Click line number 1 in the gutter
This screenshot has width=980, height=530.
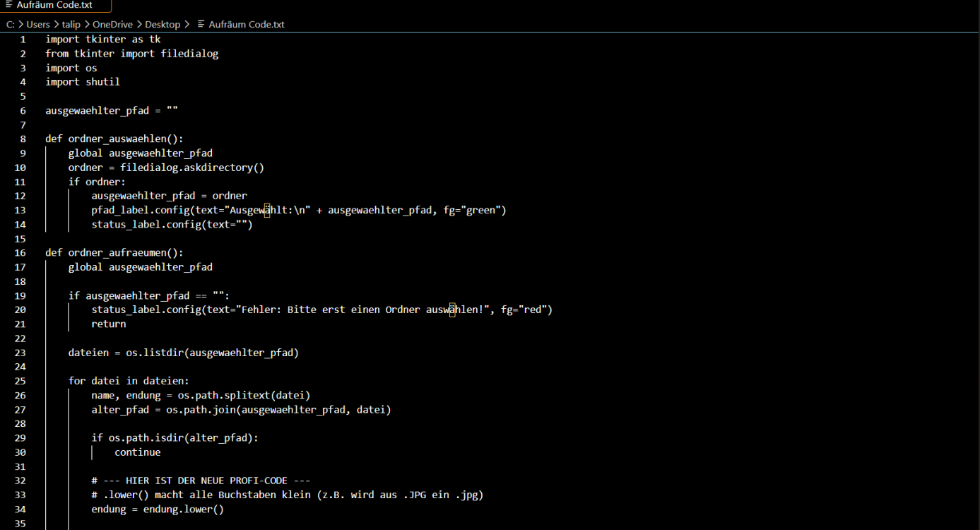coord(23,40)
